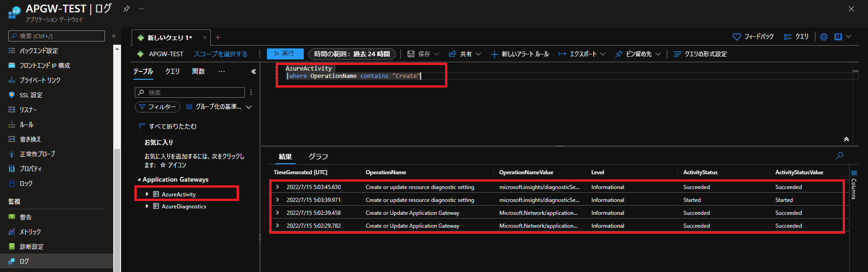
Task: Switch to テーブル tab
Action: [x=143, y=71]
